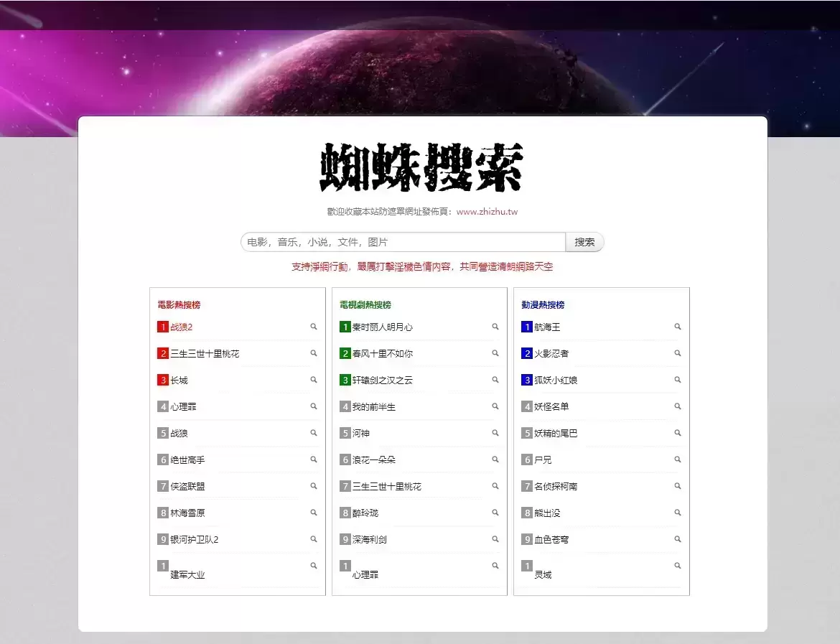Click the 搜索 search button
Screen dimensions: 840x644
584,243
